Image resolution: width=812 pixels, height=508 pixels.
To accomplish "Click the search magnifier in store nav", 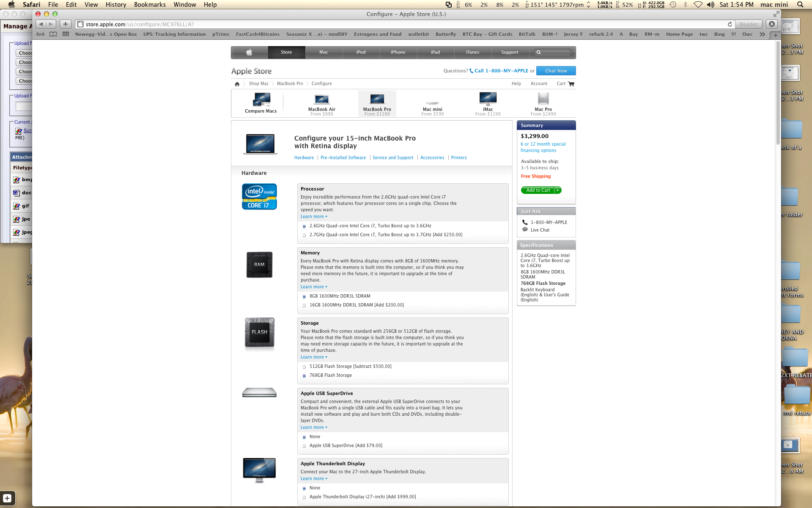I will (538, 52).
